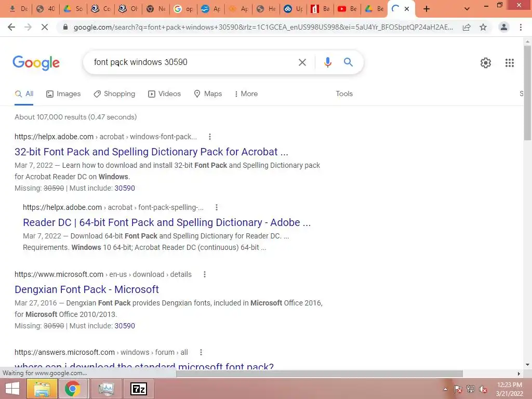Switch to Images results

[63, 94]
